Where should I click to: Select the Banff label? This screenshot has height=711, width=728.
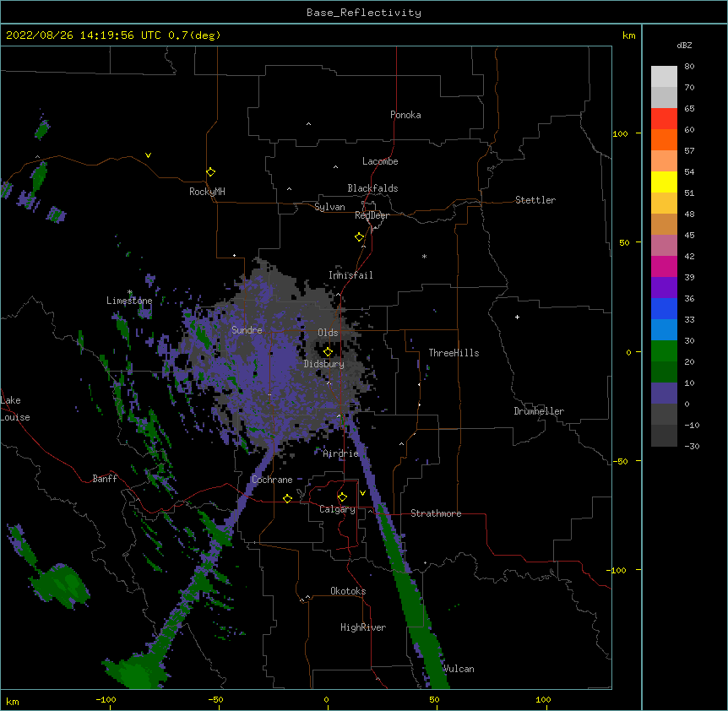tap(105, 479)
